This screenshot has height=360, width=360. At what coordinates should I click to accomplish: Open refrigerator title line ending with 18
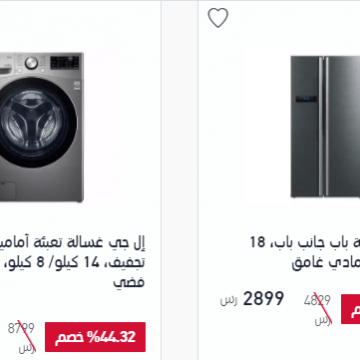[x=305, y=243]
